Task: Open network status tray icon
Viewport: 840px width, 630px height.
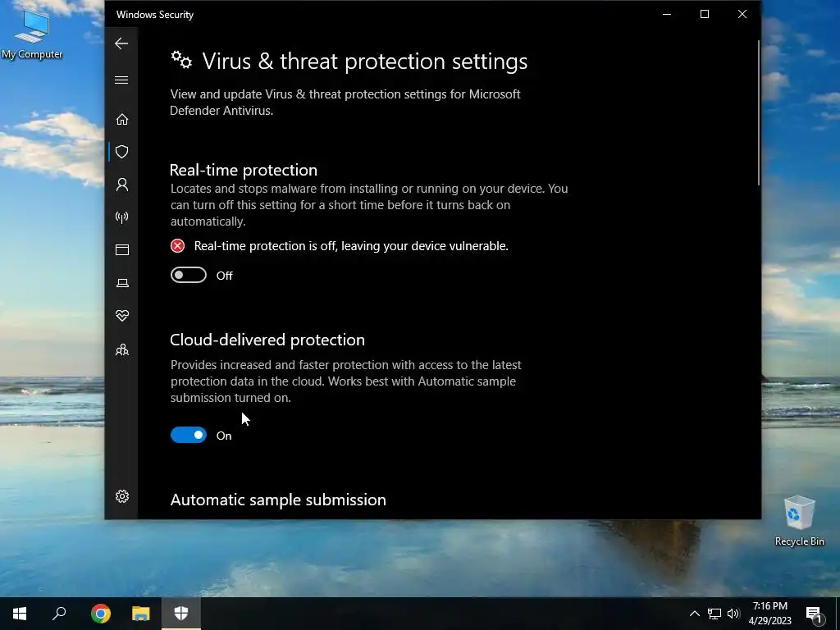Action: (714, 614)
